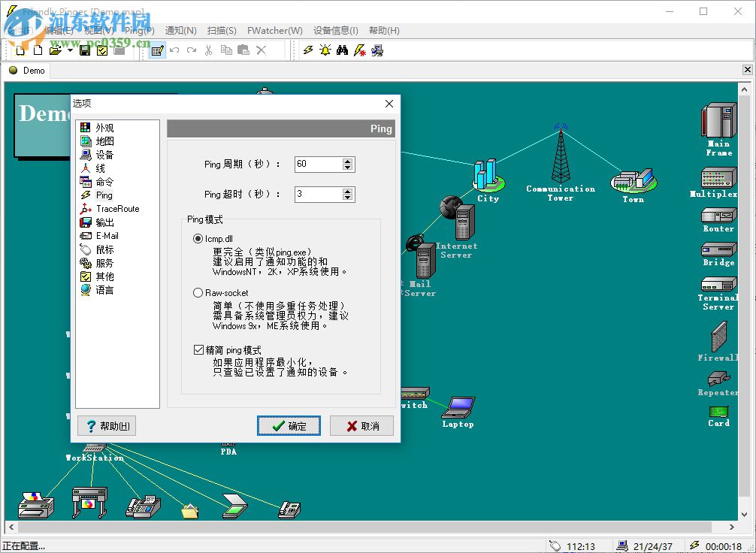Click the right arrow of the horizontal scrollbar
The width and height of the screenshot is (756, 553).
pyautogui.click(x=731, y=527)
